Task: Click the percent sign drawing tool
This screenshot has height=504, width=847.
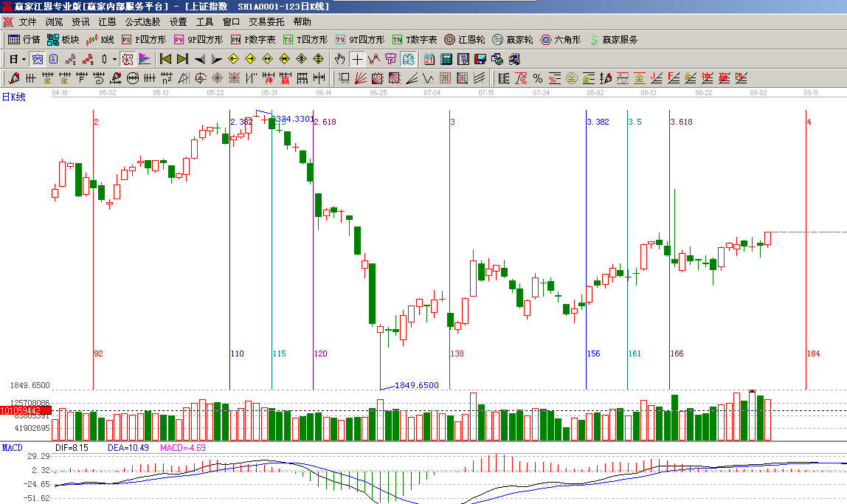Action: pyautogui.click(x=538, y=78)
